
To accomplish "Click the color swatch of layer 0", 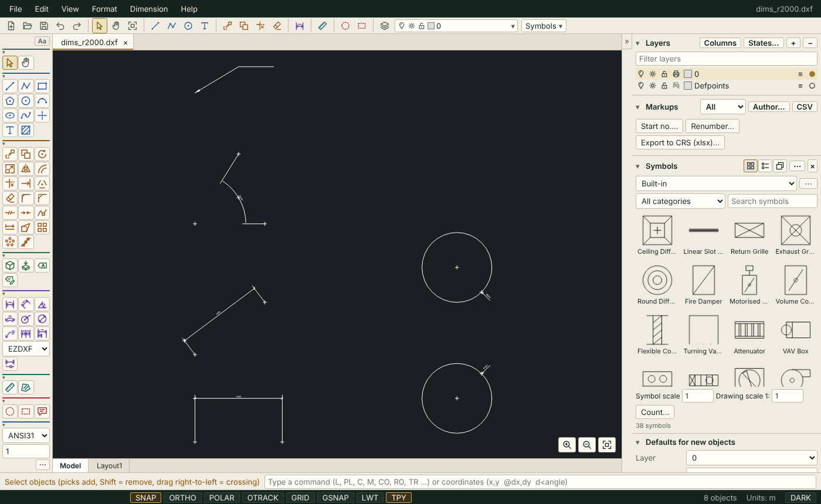I will [x=688, y=74].
